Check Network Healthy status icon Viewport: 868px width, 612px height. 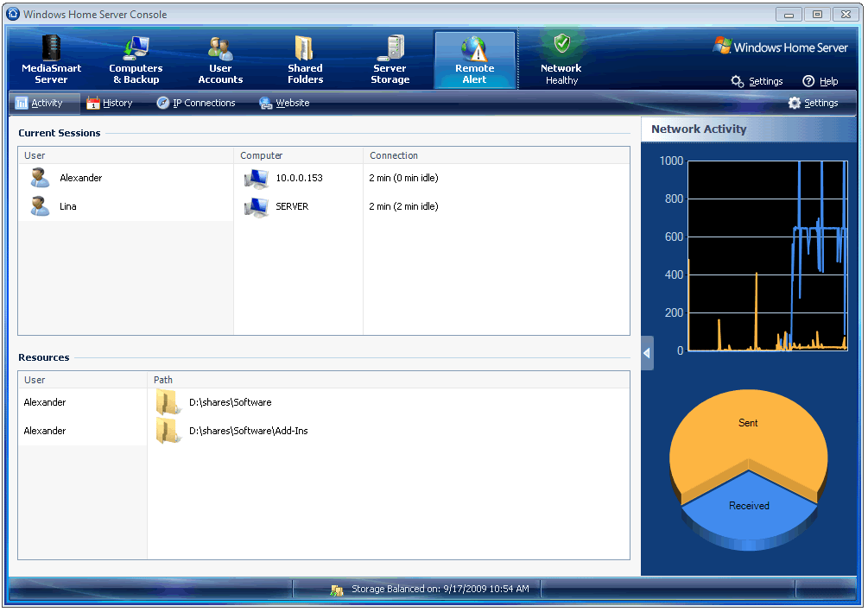coord(562,43)
